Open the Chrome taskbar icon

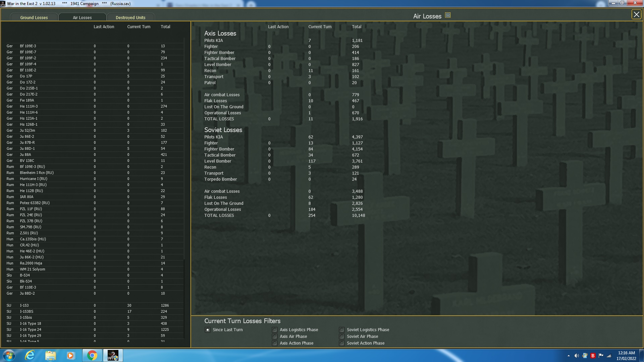coord(92,355)
